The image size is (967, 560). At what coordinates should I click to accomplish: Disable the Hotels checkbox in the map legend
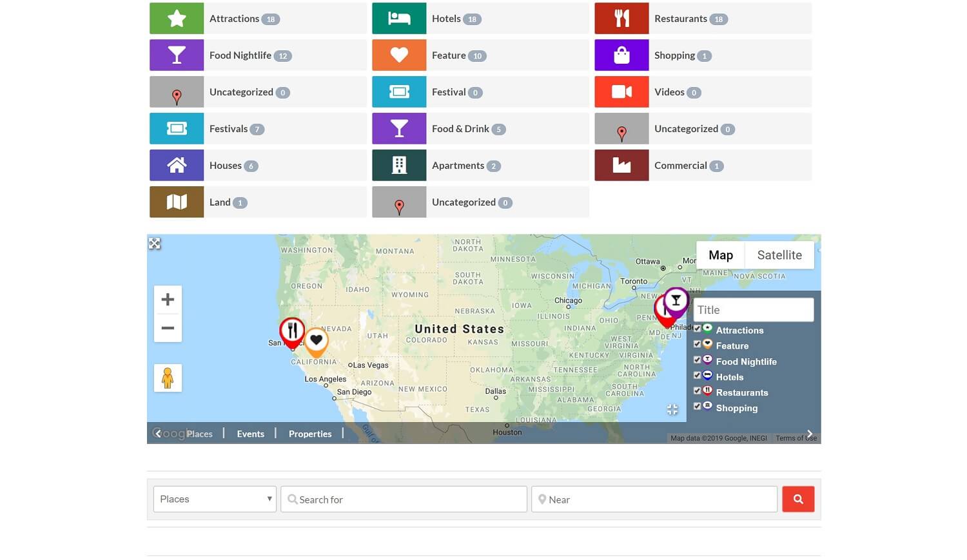[x=697, y=375]
